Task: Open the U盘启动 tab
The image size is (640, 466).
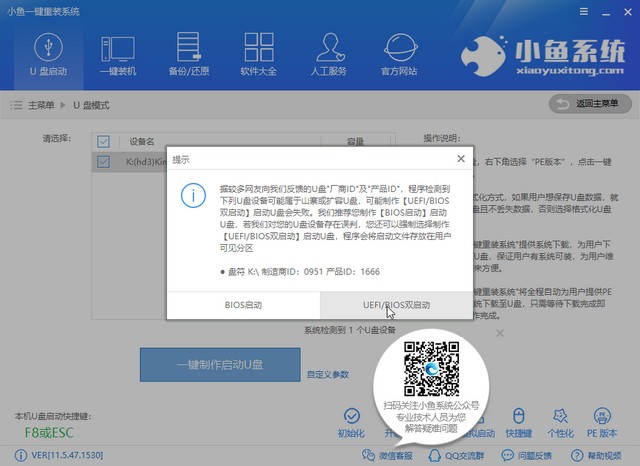Action: (45, 54)
